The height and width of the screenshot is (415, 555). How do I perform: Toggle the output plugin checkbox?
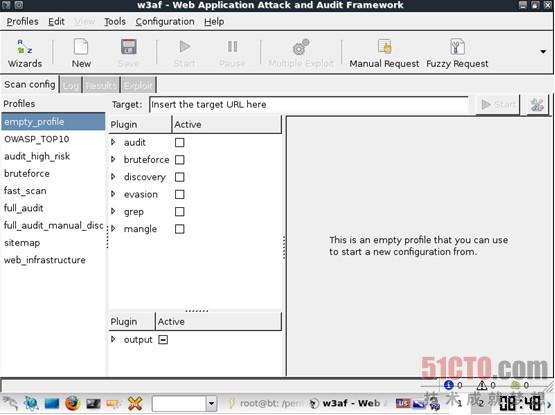163,340
